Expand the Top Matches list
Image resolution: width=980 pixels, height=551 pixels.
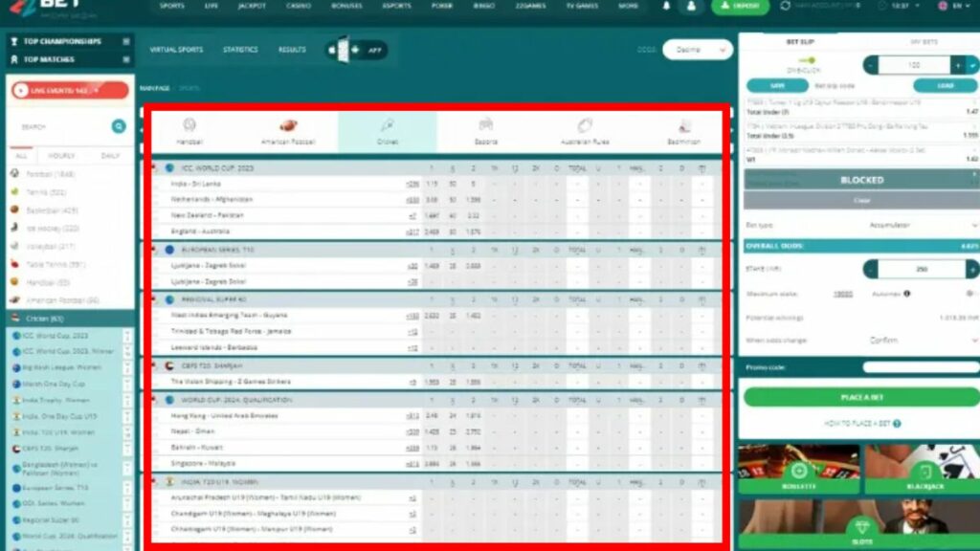[126, 59]
